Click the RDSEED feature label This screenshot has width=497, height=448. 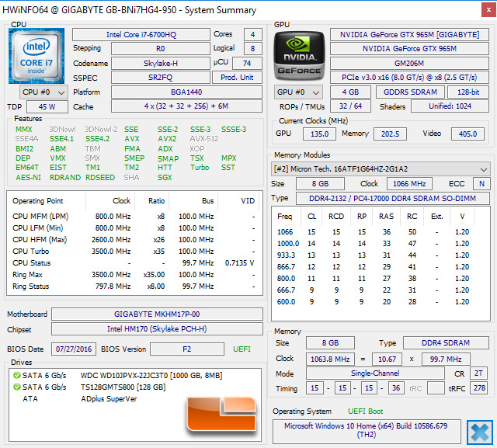100,178
